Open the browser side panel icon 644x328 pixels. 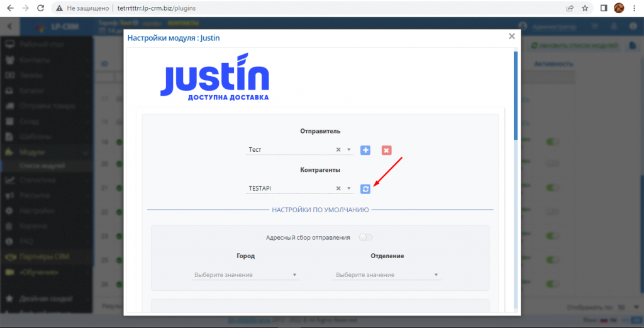click(604, 8)
